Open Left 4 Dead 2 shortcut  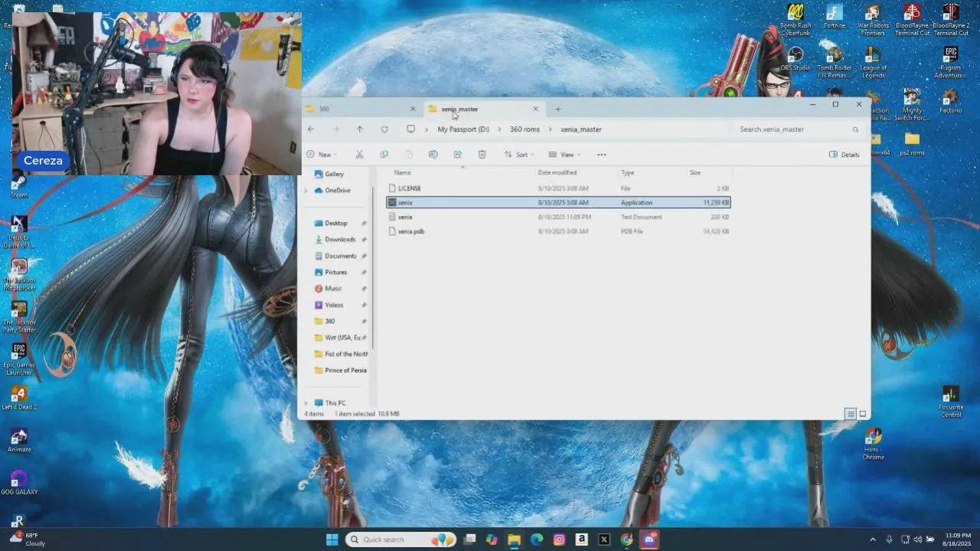[x=19, y=399]
